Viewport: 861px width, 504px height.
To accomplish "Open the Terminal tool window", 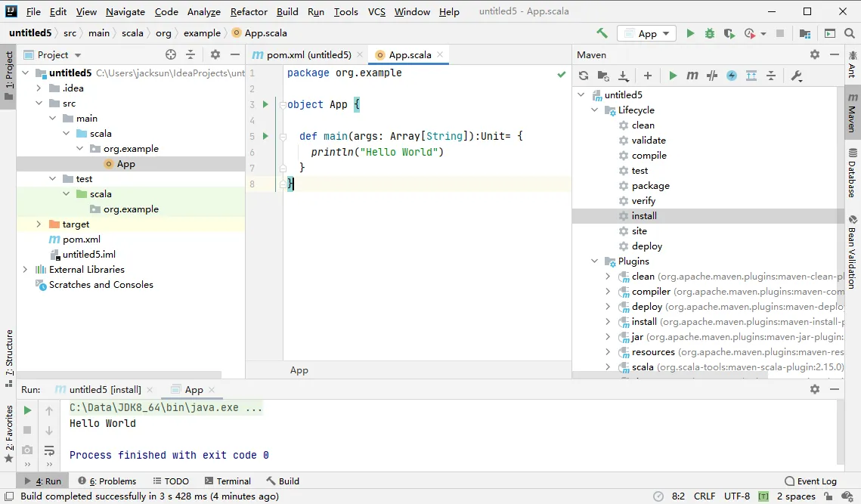I will [228, 481].
